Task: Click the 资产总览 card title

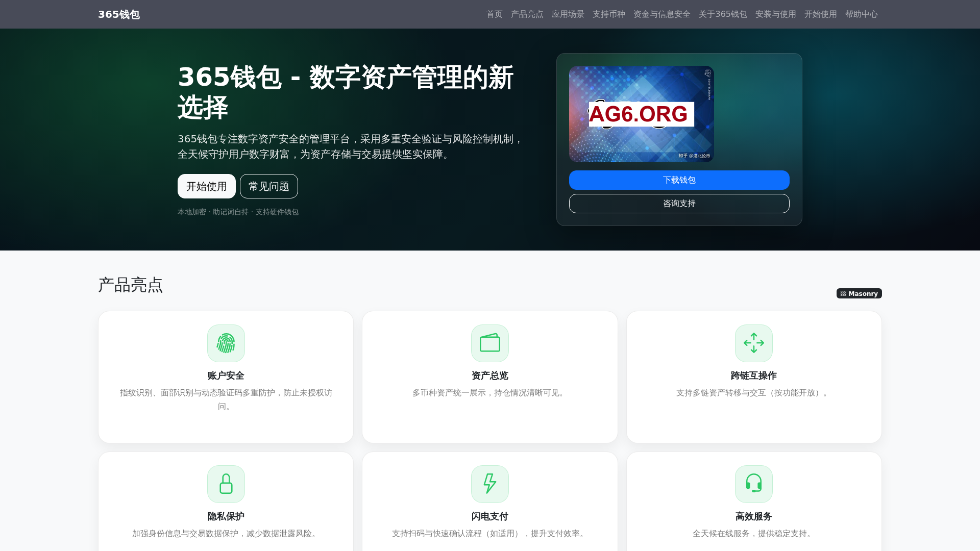Action: (490, 375)
